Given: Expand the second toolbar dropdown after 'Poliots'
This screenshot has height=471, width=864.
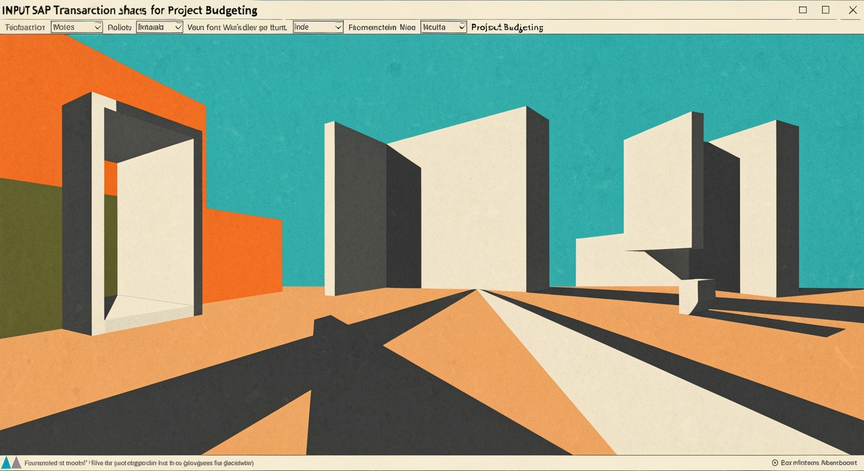Looking at the screenshot, I should click(159, 27).
